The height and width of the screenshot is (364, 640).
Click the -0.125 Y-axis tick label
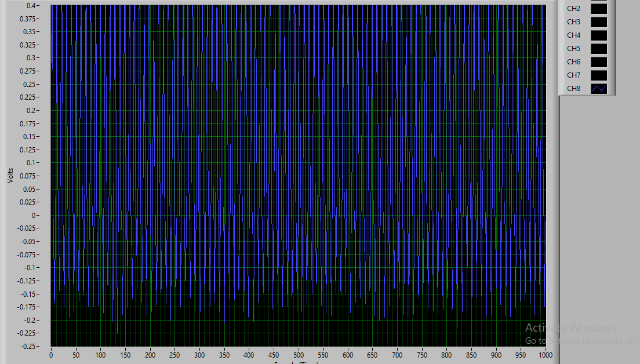[27, 281]
